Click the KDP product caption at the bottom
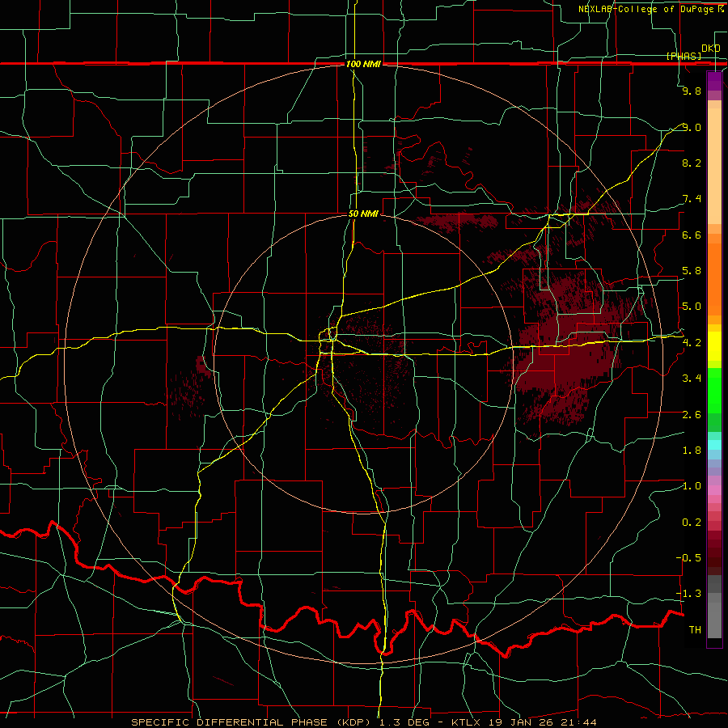This screenshot has width=728, height=728. coord(364,722)
